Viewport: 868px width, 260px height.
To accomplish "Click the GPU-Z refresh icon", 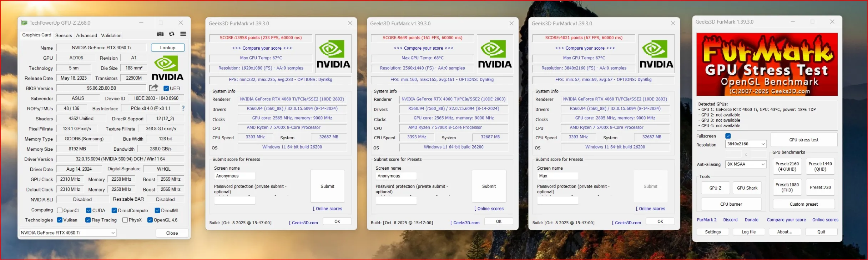I will tap(172, 34).
